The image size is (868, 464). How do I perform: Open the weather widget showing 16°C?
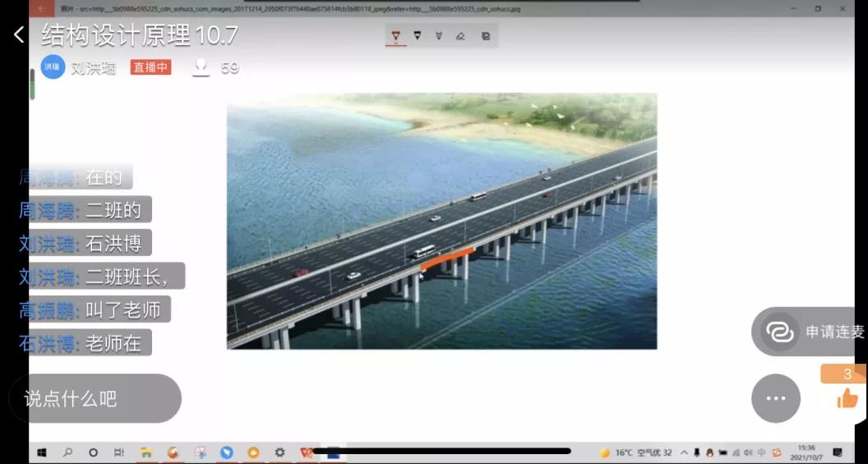pyautogui.click(x=636, y=453)
